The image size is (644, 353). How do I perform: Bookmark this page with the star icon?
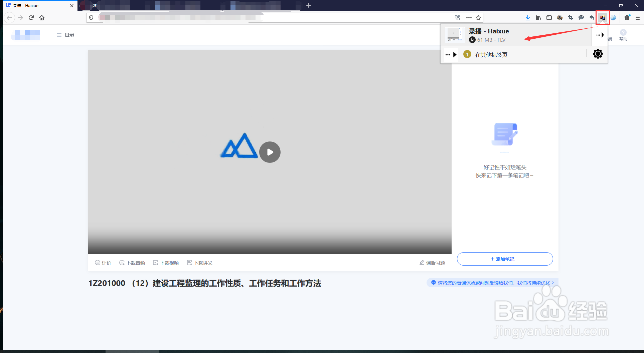tap(478, 18)
